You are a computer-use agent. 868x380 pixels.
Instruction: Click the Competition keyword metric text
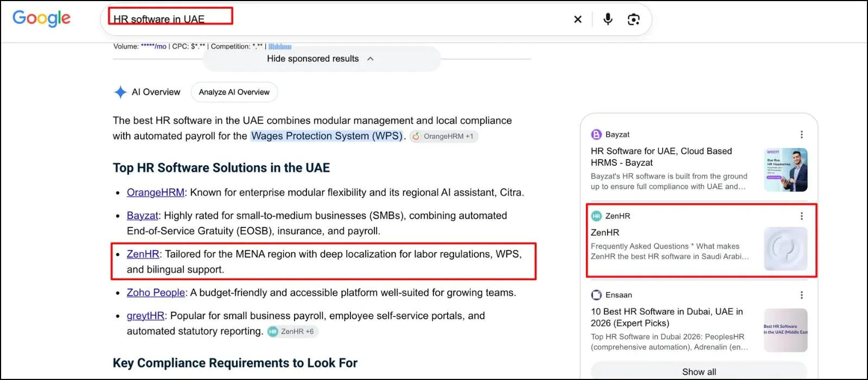click(x=237, y=47)
